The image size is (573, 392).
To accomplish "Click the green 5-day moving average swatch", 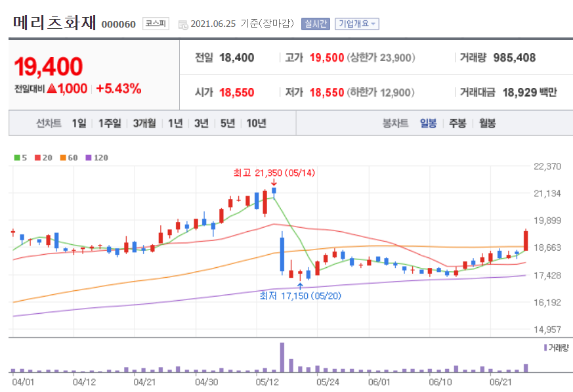I will 17,158.
